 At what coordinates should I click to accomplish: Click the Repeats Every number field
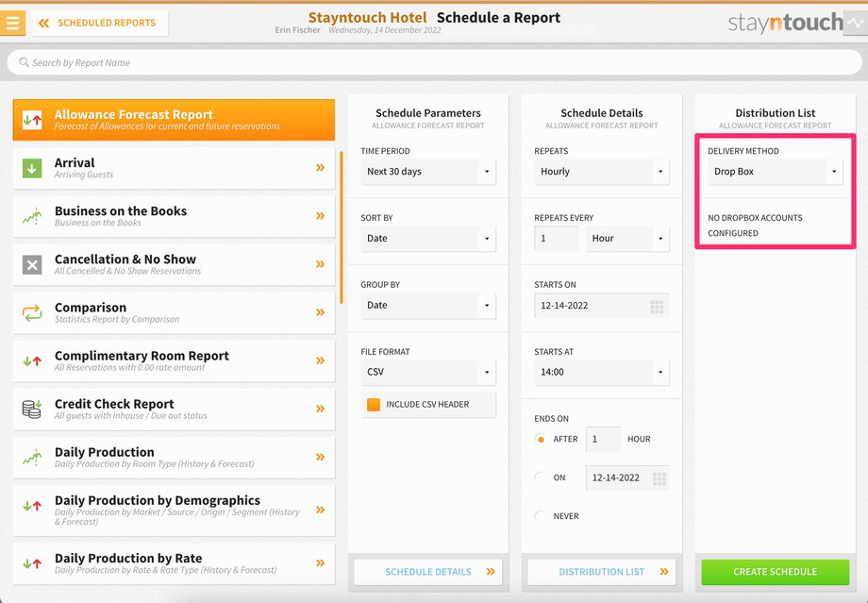557,239
